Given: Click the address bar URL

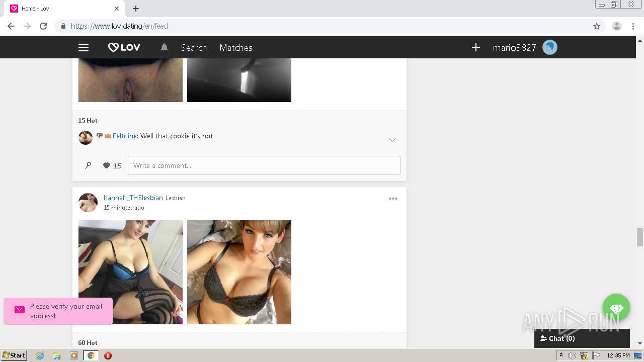Looking at the screenshot, I should click(x=119, y=26).
